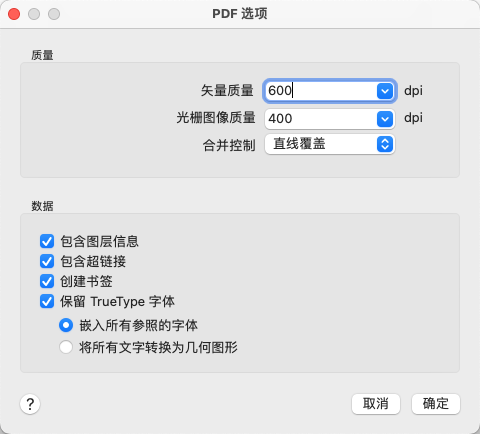Screen dimensions: 480x434
Task: Open the 矢量质量 dpi dropdown arrow
Action: [x=385, y=91]
